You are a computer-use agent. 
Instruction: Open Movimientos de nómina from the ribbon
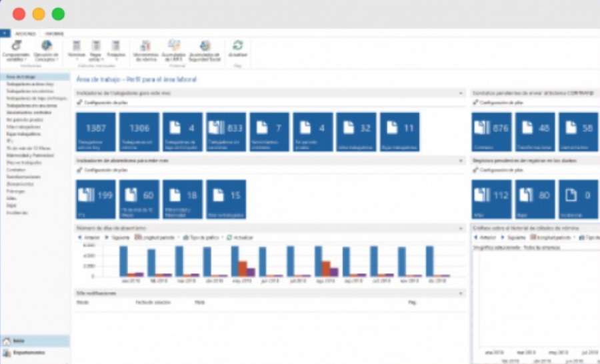(x=145, y=49)
